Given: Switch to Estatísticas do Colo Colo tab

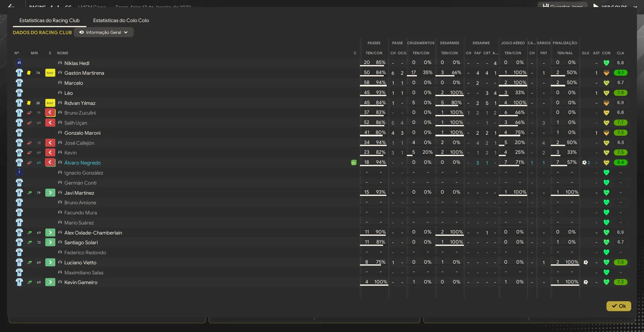Looking at the screenshot, I should pos(121,20).
